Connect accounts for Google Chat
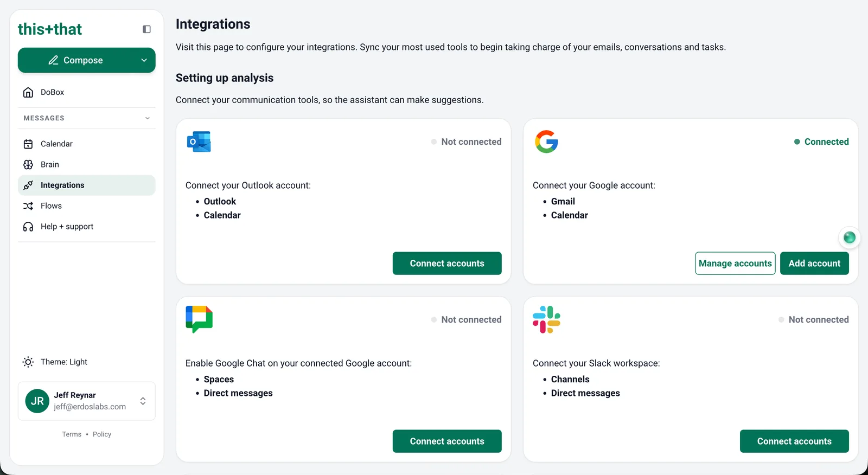The image size is (868, 475). point(447,441)
